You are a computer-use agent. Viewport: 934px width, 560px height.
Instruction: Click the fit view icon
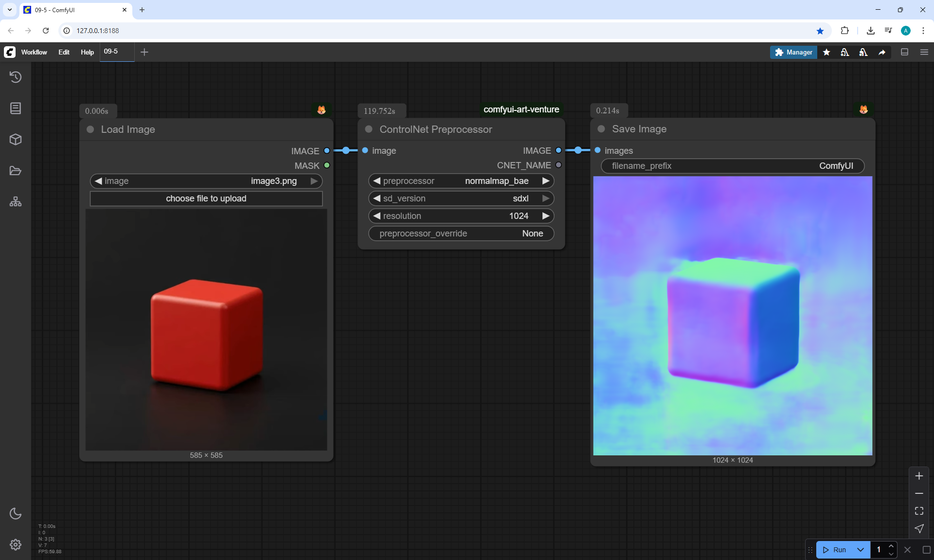tap(919, 511)
